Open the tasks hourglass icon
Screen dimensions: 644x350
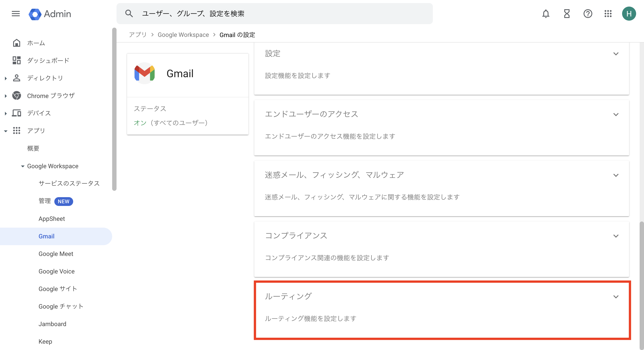tap(567, 14)
